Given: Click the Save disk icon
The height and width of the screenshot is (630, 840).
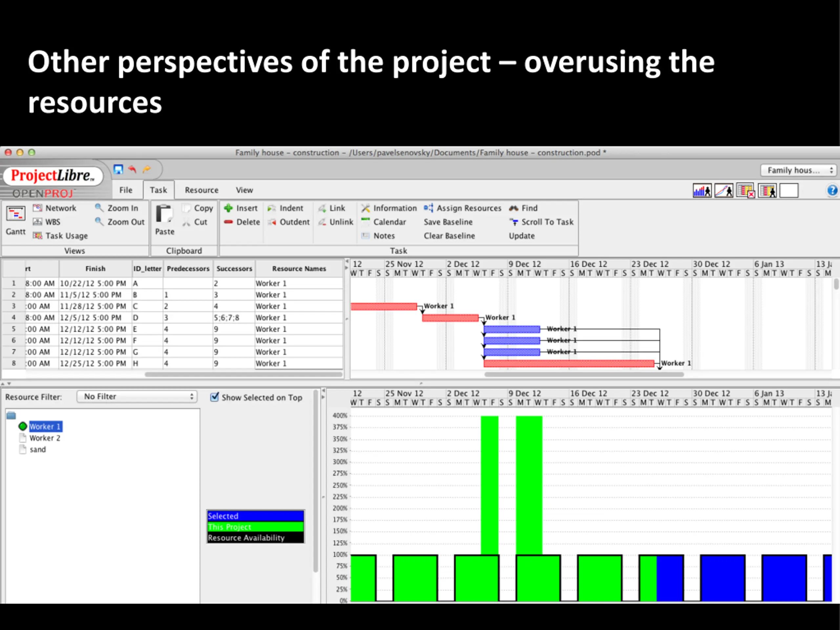Looking at the screenshot, I should 118,169.
